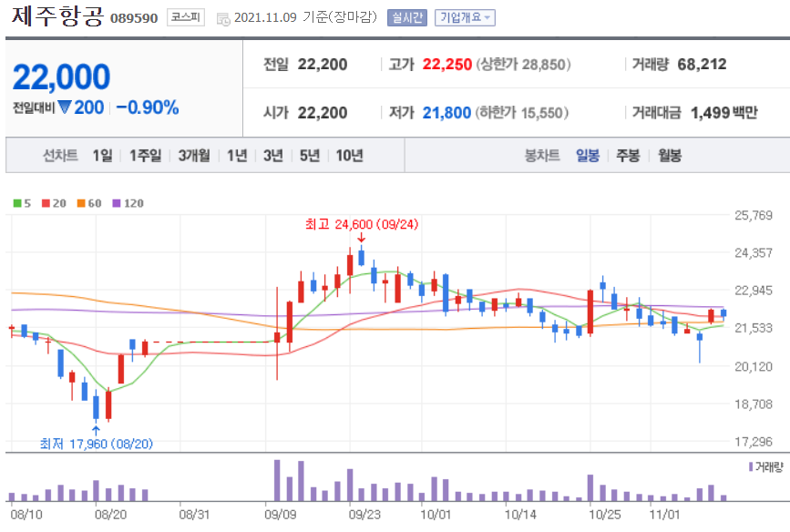Viewport: 790px width, 532px height.
Task: Click the 최저 17,960 (08/20) marker
Action: coord(97,444)
